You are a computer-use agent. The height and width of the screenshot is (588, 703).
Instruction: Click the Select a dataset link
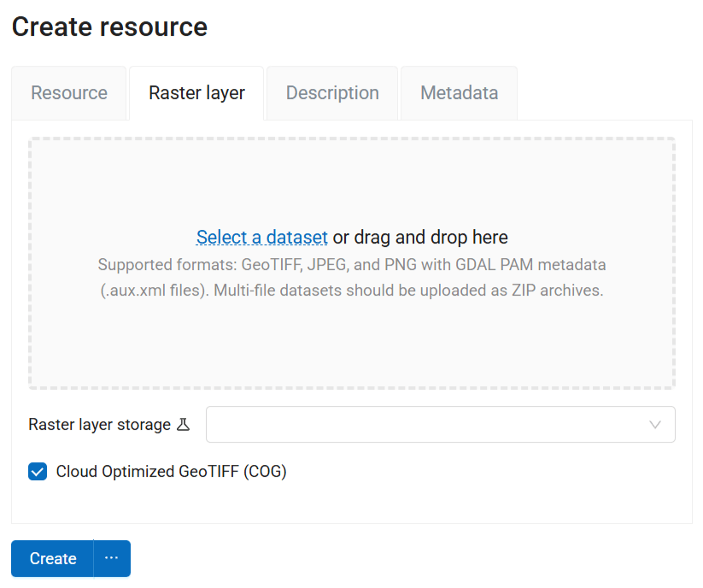pos(261,237)
